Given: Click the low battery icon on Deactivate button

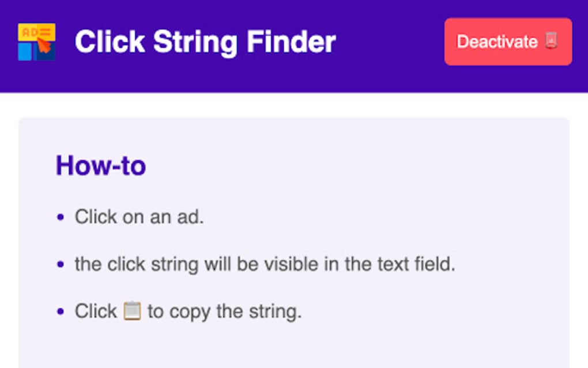Looking at the screenshot, I should pyautogui.click(x=551, y=40).
